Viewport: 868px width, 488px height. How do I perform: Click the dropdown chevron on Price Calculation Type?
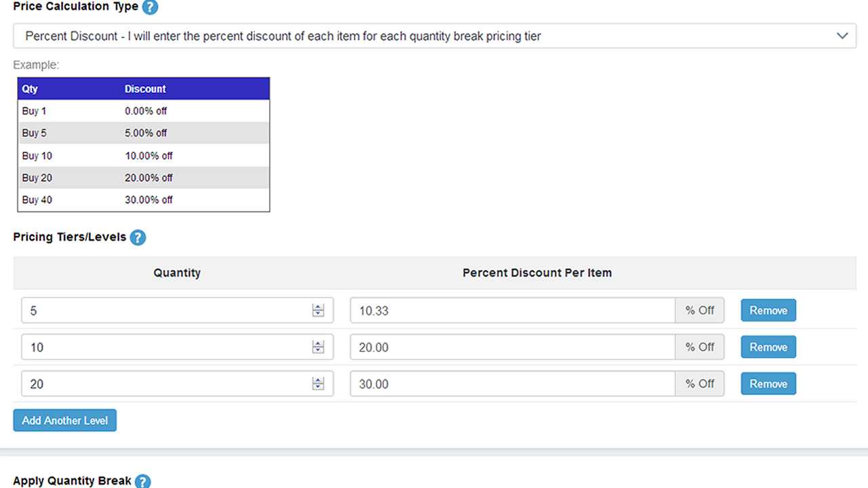coord(842,35)
